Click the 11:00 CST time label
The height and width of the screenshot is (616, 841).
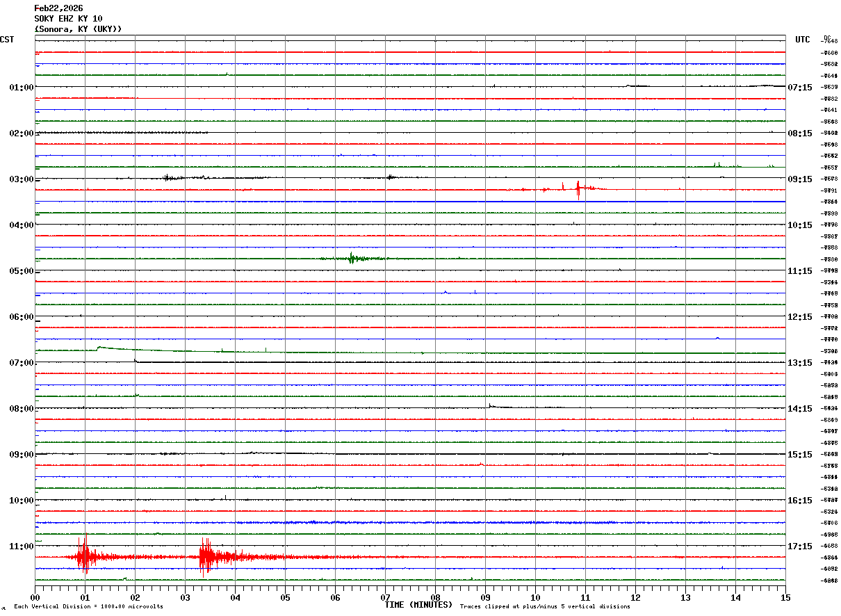pos(21,546)
